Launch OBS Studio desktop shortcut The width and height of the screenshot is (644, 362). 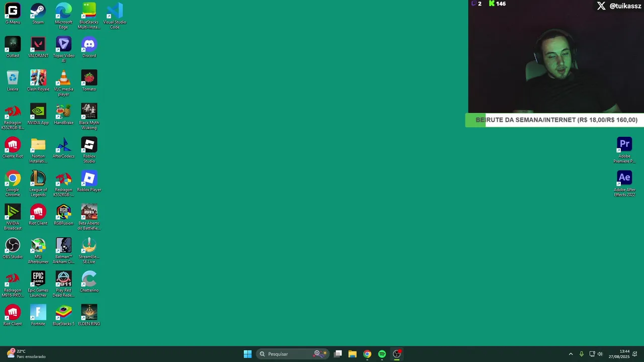[x=13, y=248]
